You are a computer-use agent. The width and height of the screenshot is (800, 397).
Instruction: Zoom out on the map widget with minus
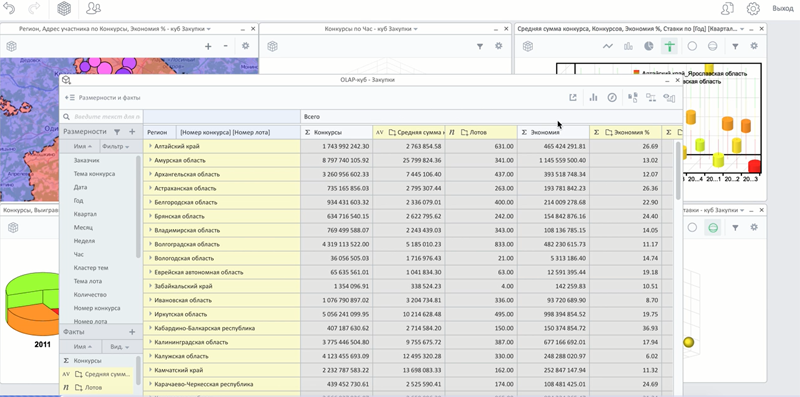coord(226,46)
